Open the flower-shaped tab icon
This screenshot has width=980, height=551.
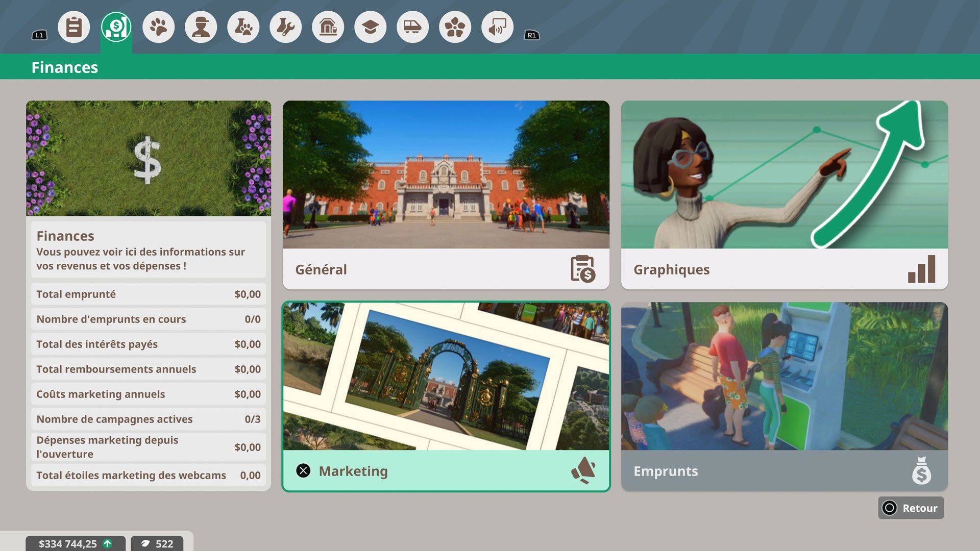[x=455, y=27]
